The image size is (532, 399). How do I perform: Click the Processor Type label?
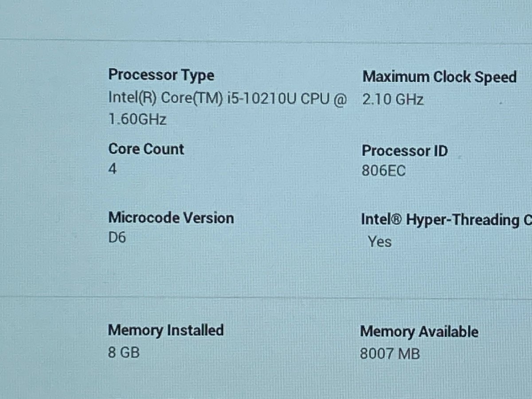[161, 75]
